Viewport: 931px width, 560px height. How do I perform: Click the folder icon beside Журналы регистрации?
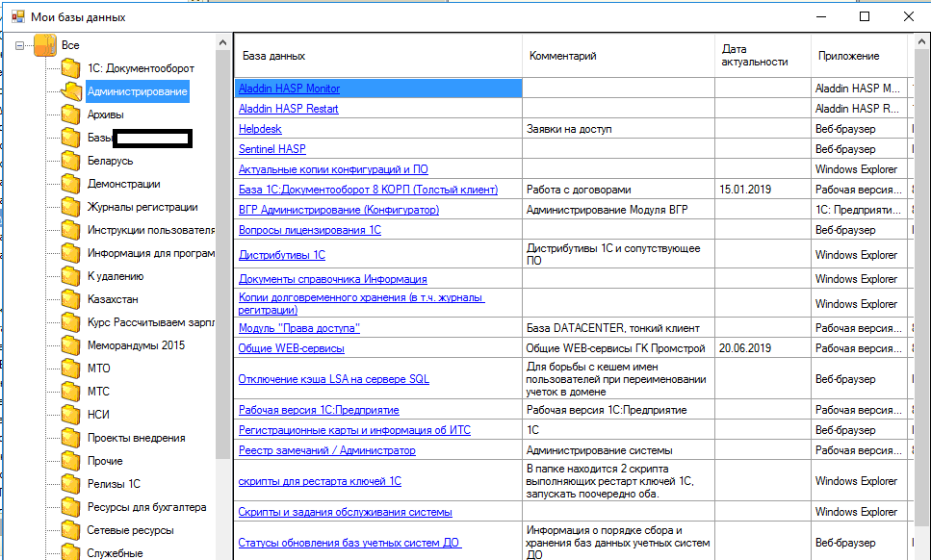click(70, 207)
